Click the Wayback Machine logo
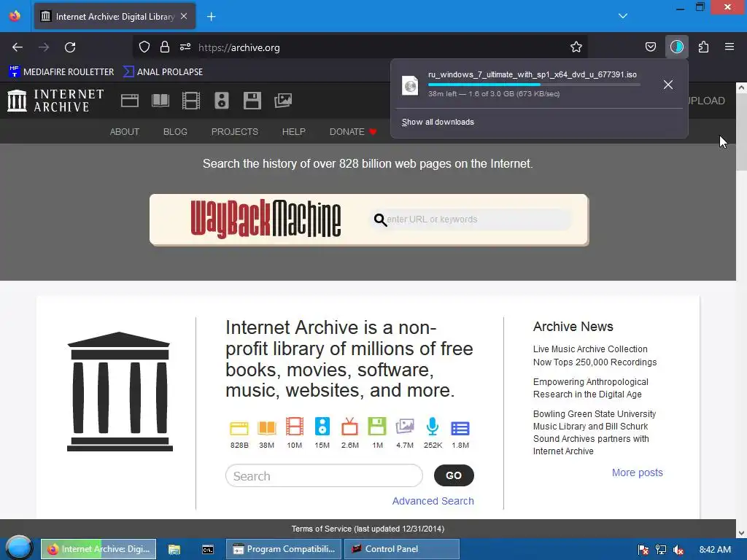 (266, 219)
